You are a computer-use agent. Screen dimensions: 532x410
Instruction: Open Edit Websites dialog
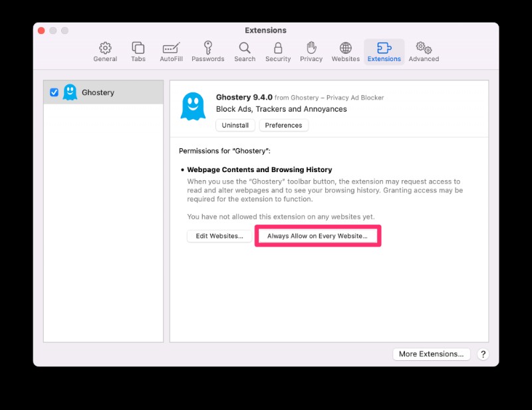pos(219,236)
